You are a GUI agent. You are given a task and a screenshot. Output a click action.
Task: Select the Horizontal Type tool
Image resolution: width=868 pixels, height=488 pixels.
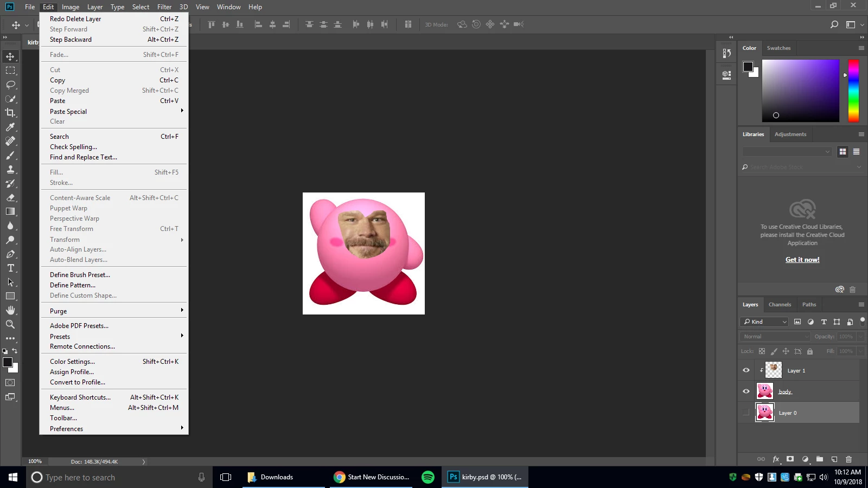(x=10, y=268)
